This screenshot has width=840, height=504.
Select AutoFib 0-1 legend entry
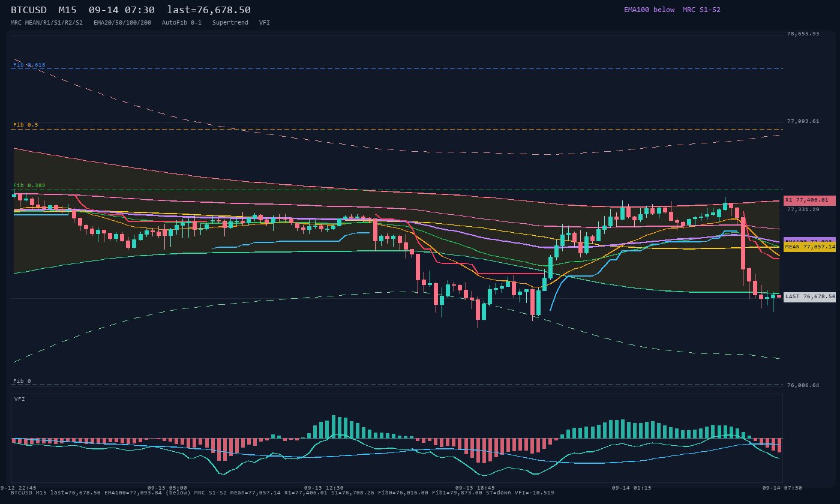(182, 22)
